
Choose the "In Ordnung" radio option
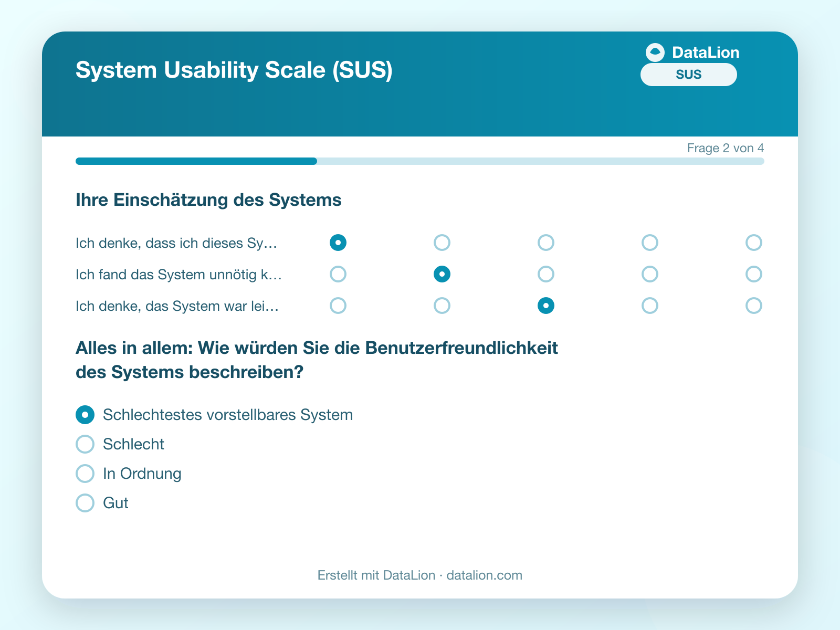(85, 474)
